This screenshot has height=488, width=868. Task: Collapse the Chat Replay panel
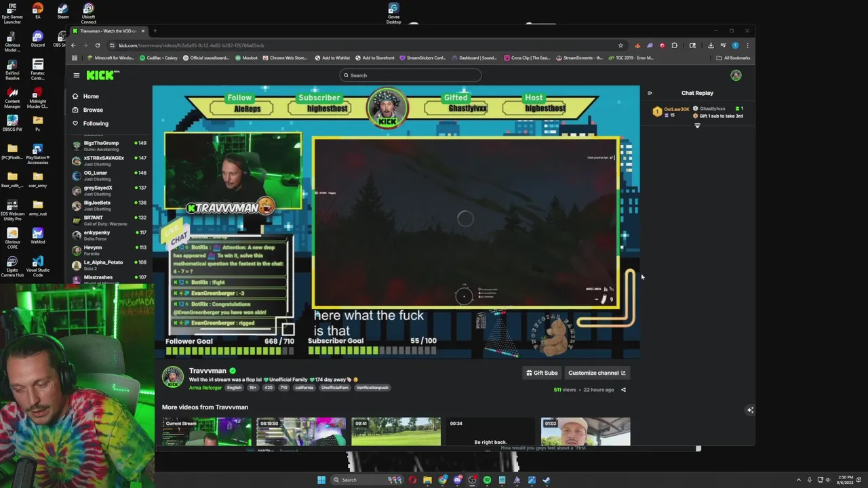(x=650, y=93)
